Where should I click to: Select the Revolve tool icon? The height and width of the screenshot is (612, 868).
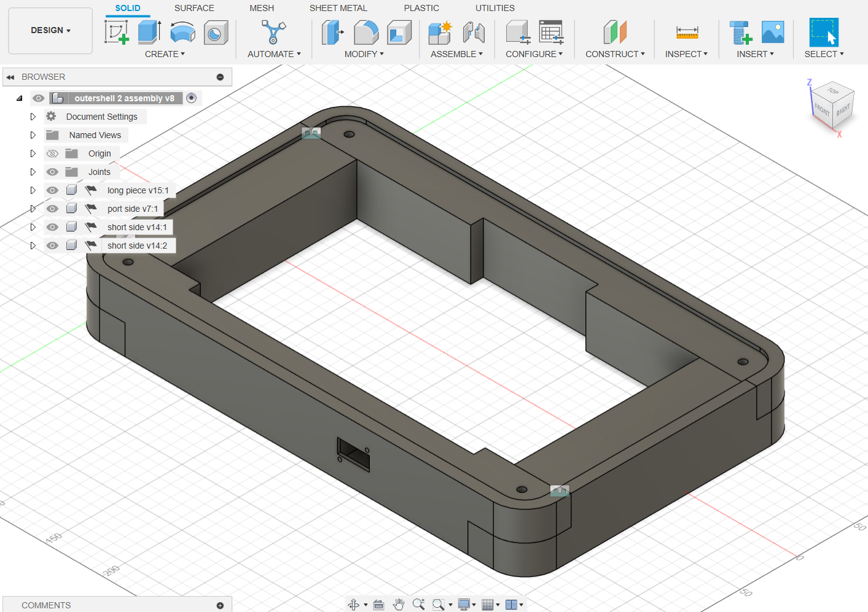click(182, 32)
